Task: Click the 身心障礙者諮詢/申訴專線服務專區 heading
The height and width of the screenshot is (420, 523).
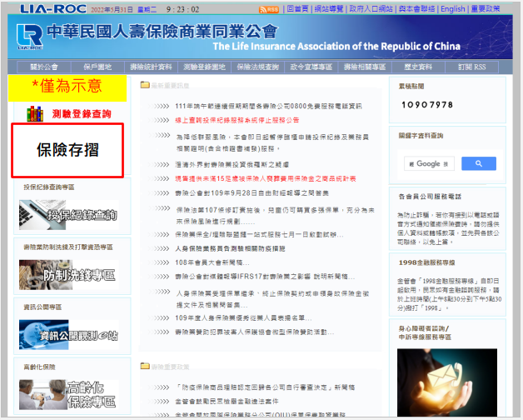Action: [425, 332]
